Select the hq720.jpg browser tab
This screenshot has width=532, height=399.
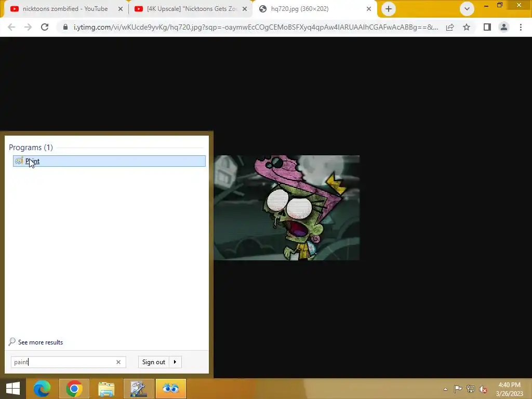click(x=300, y=9)
